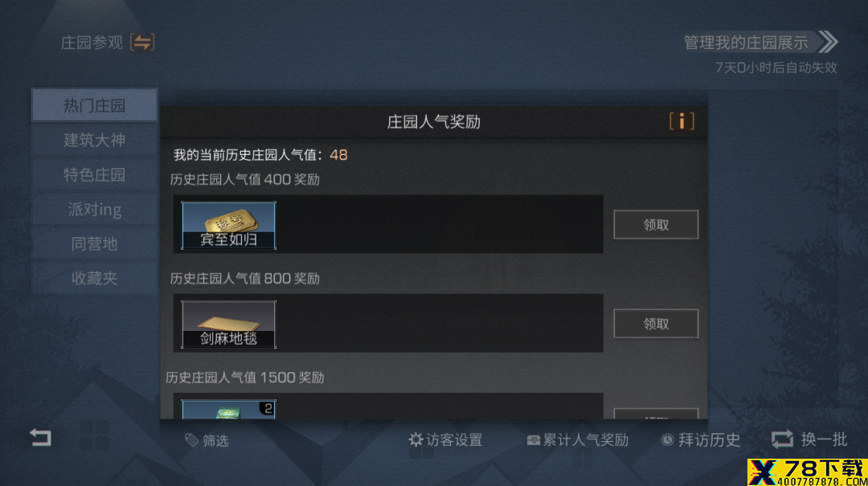Select the 1500 reward item thumbnail
Image resolution: width=868 pixels, height=486 pixels.
(228, 410)
